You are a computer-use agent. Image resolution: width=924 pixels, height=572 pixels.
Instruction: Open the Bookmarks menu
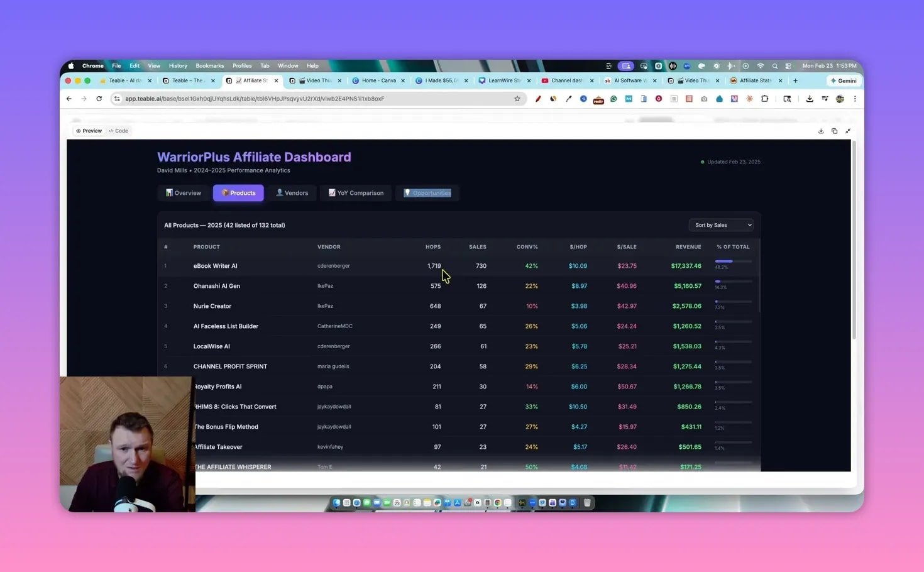click(209, 65)
